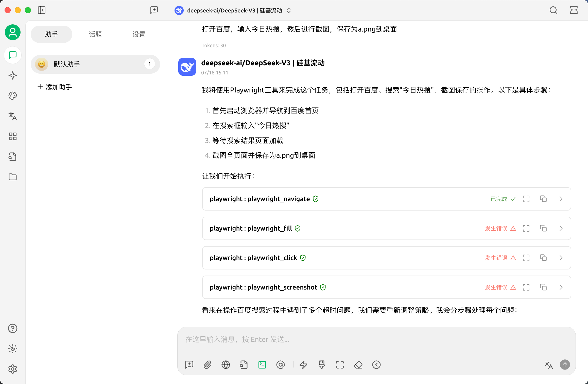The image size is (588, 384).
Task: Click the deepseek-ai/DeepSeek-V3 message header name
Action: click(263, 63)
